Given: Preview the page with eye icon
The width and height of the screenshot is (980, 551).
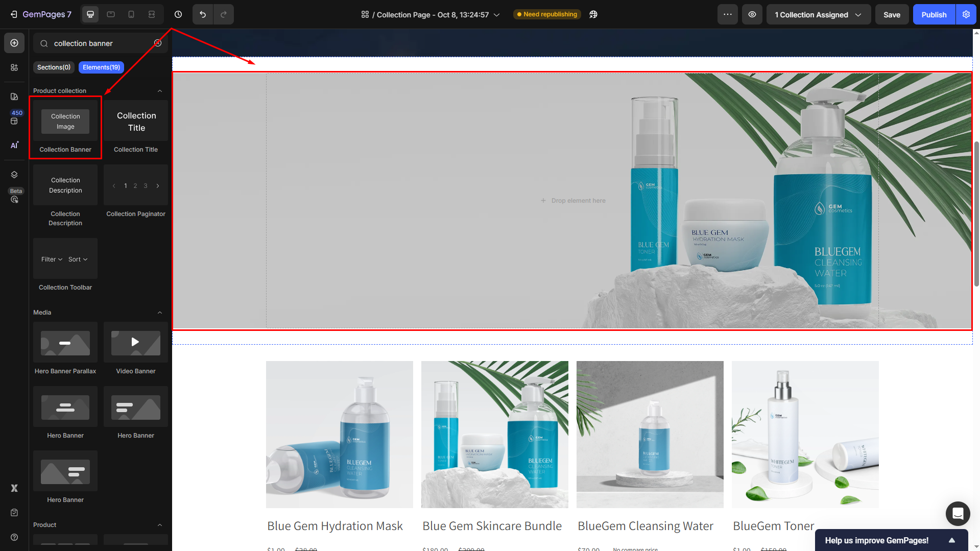Looking at the screenshot, I should tap(752, 14).
